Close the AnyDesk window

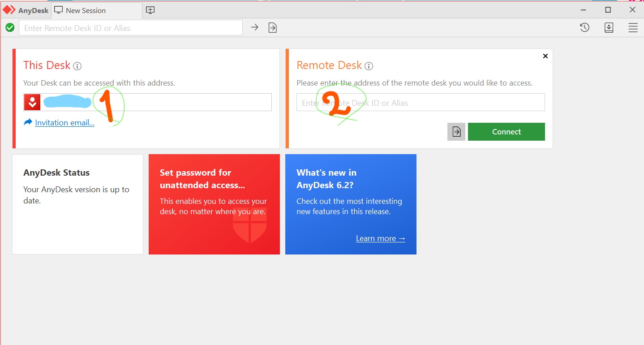click(632, 10)
